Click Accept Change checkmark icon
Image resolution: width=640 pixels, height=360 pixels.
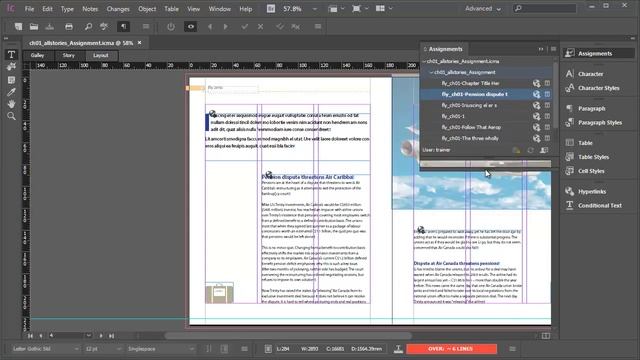[244, 27]
